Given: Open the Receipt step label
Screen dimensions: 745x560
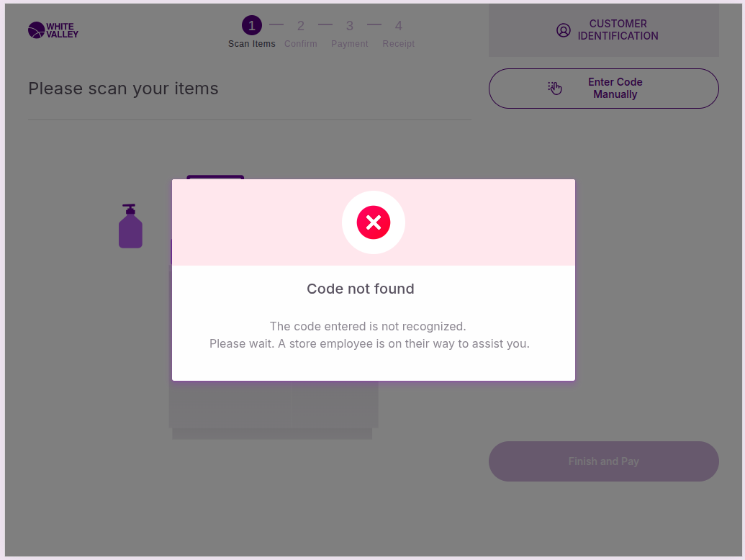Looking at the screenshot, I should point(399,44).
